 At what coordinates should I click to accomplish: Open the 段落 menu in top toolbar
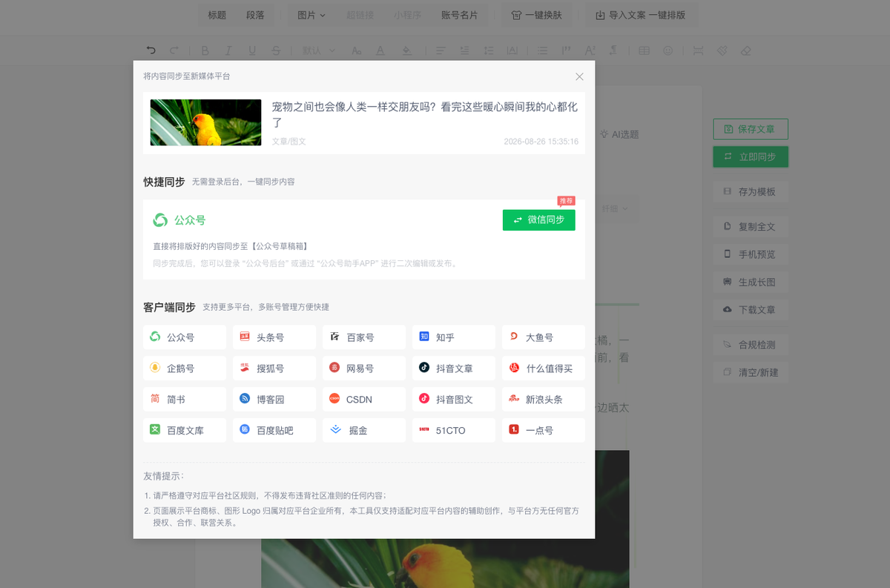255,15
